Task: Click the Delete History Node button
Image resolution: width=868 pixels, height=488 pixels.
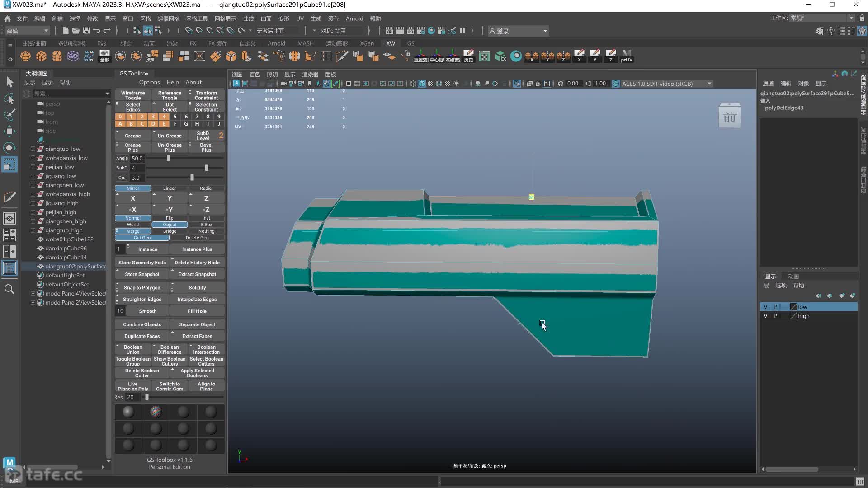Action: [x=197, y=263]
